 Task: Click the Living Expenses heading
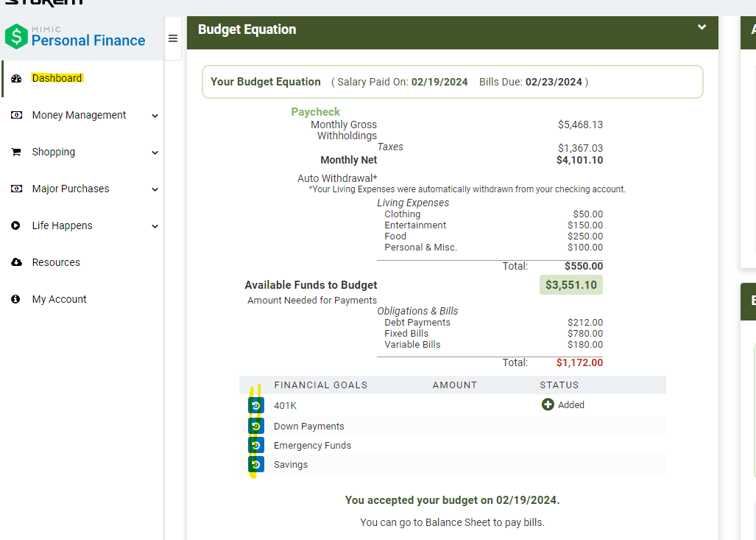tap(413, 203)
